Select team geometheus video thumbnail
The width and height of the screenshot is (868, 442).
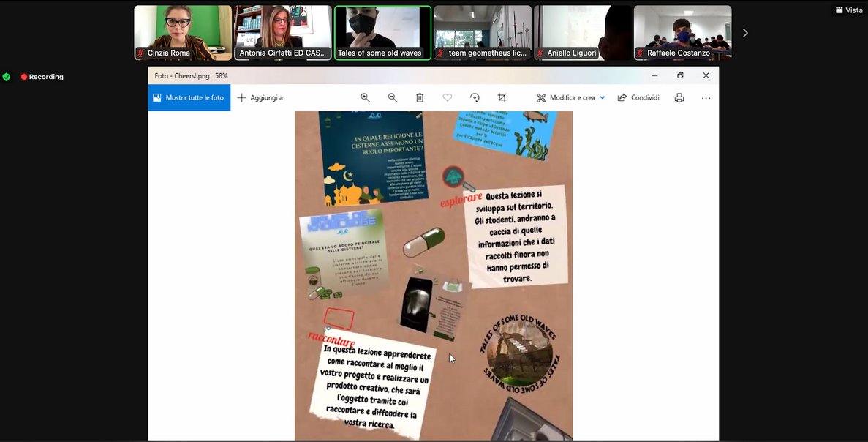tap(483, 33)
